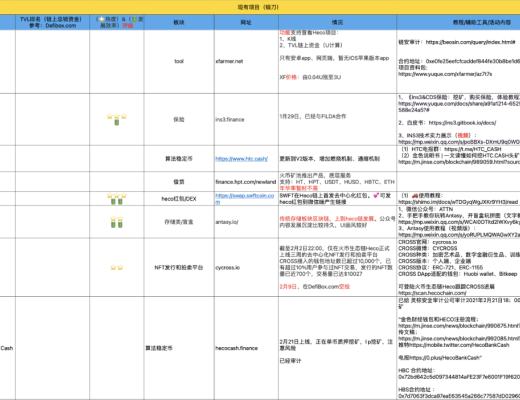Click the star rating icons in the ins3.finance row
Screen dimensions: 520x400
[117, 119]
